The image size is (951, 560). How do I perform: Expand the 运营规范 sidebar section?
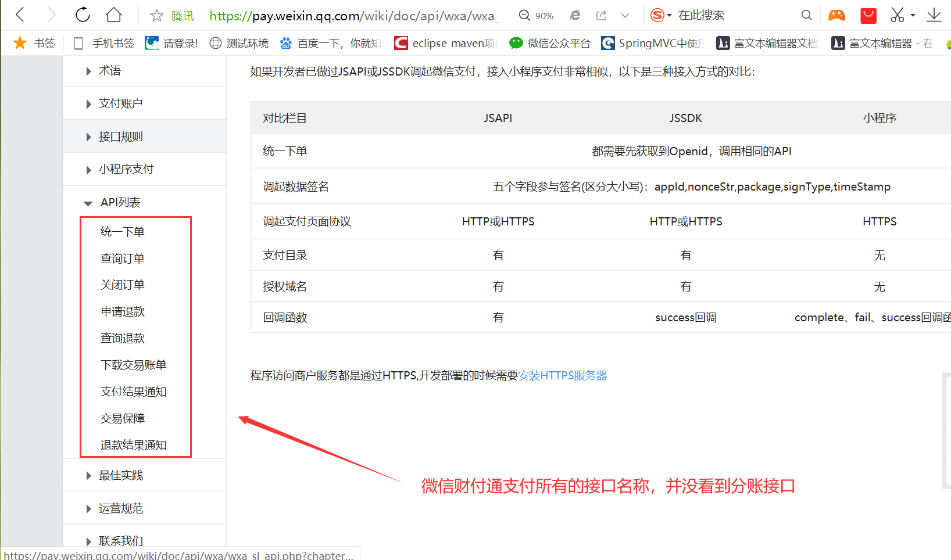[144, 508]
